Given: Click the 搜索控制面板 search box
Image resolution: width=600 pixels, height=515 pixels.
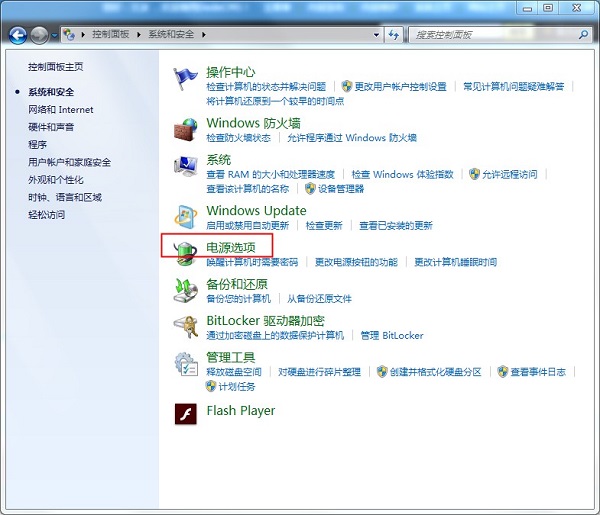Looking at the screenshot, I should coord(490,34).
